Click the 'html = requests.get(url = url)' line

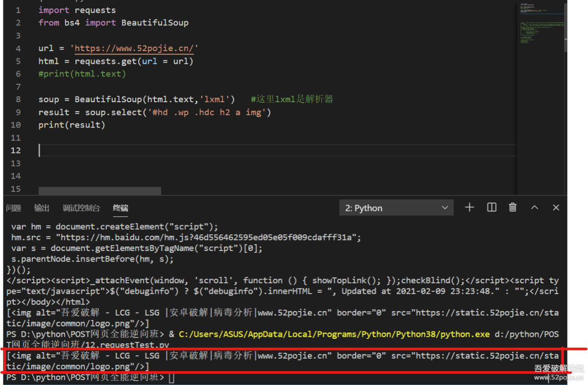pyautogui.click(x=116, y=61)
